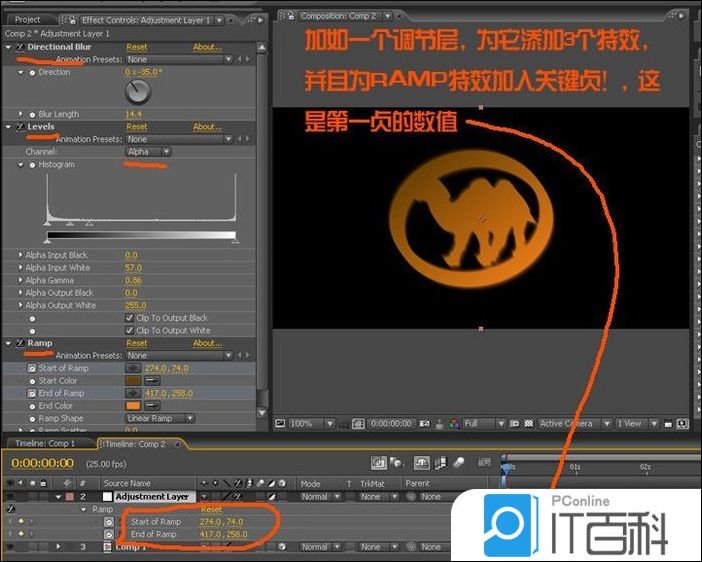Toggle the Ramp effect switch
This screenshot has width=702, height=562.
[x=21, y=343]
